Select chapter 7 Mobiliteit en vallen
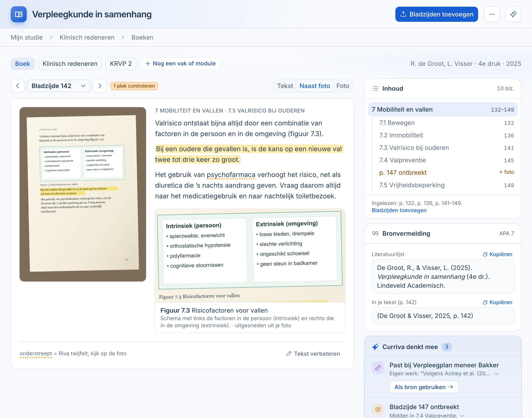 click(x=443, y=109)
